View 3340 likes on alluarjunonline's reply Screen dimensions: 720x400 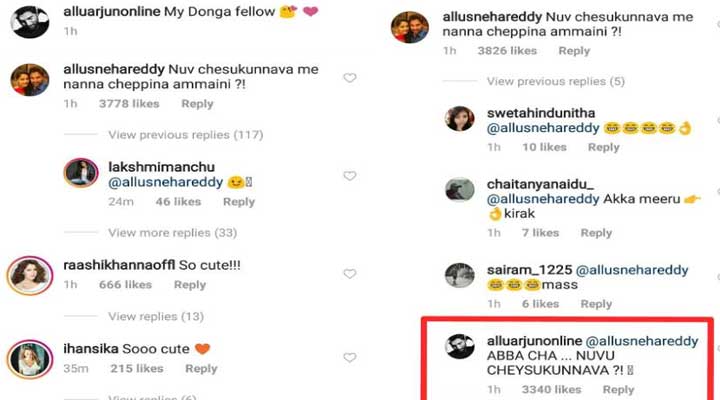tap(551, 390)
